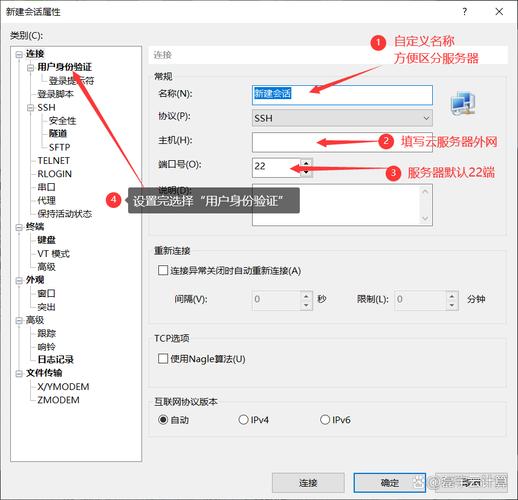Viewport: 518px width, 500px height.
Task: Select 响铃 in the tree
Action: coord(46,347)
